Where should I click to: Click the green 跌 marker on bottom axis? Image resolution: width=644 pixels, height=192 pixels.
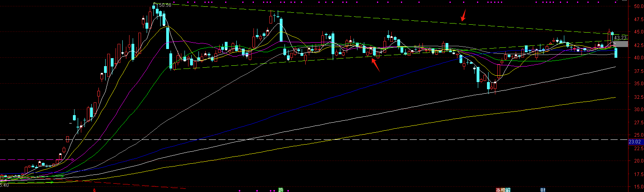coord(281,190)
